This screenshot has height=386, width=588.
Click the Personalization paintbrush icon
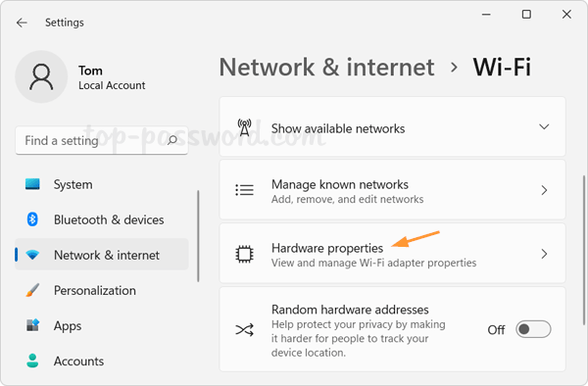pyautogui.click(x=32, y=290)
